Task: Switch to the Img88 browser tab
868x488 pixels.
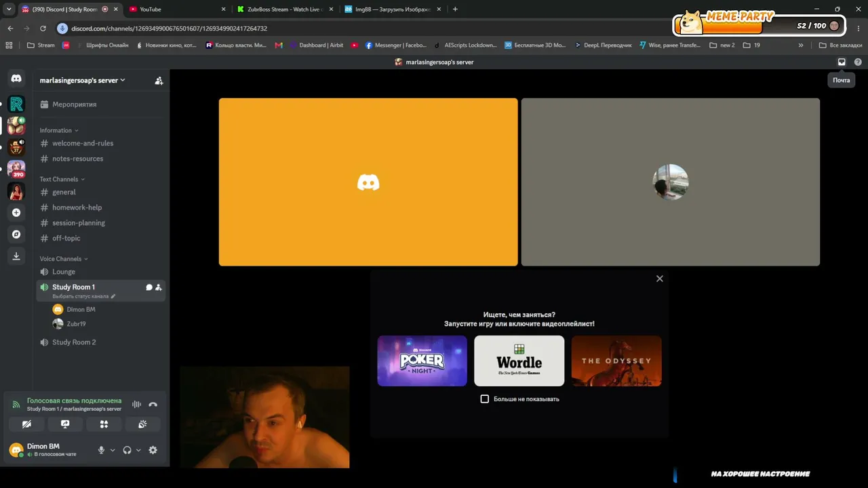Action: [393, 9]
